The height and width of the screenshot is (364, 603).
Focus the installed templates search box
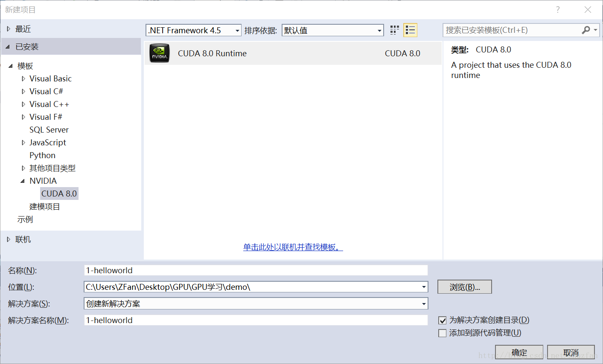pyautogui.click(x=512, y=30)
